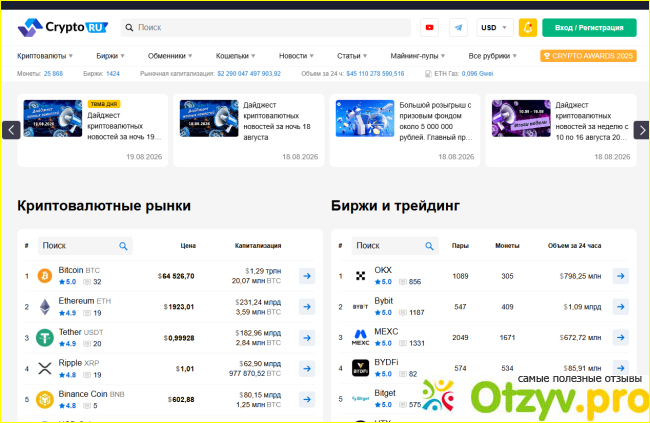Click the ETH gas 0,096 Gwei link

[x=478, y=74]
